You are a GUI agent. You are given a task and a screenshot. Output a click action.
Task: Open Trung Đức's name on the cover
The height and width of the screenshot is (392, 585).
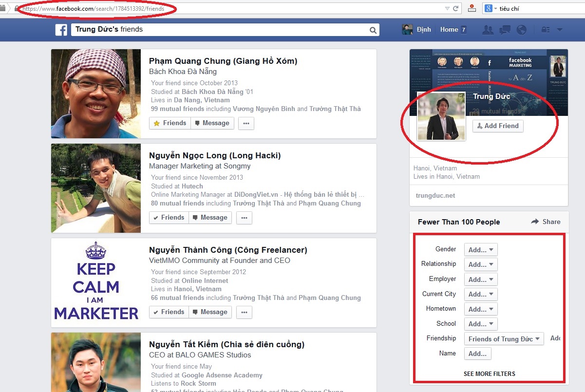click(x=491, y=96)
